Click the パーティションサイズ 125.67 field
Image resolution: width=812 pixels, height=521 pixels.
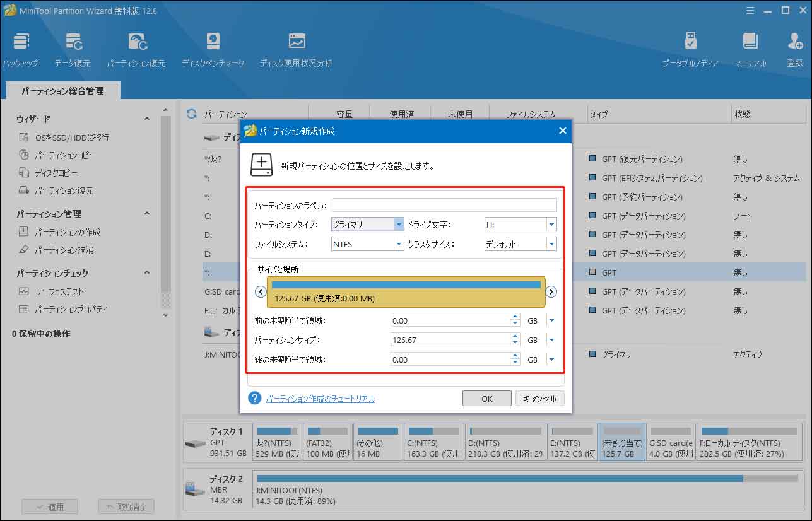point(450,340)
